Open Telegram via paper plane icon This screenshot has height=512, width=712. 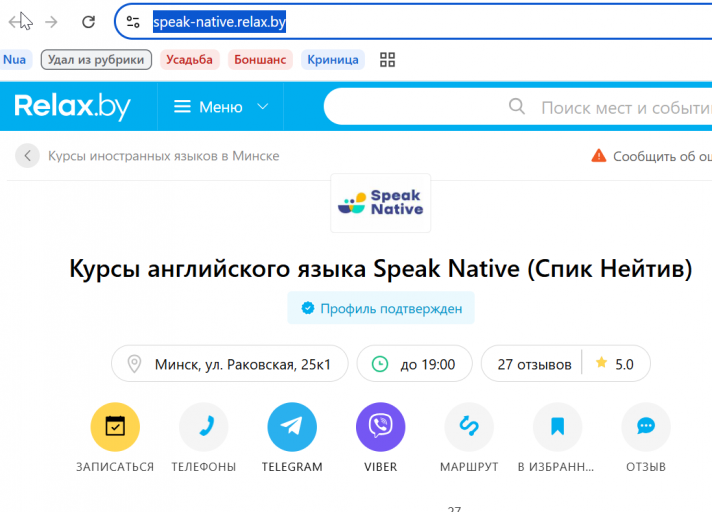tap(292, 427)
